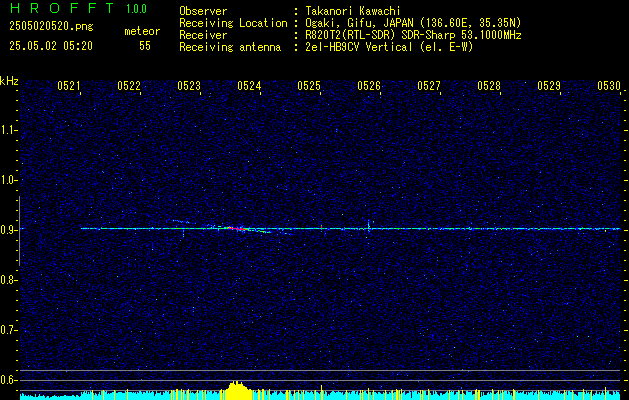Click the 0529 time marker

coord(549,86)
